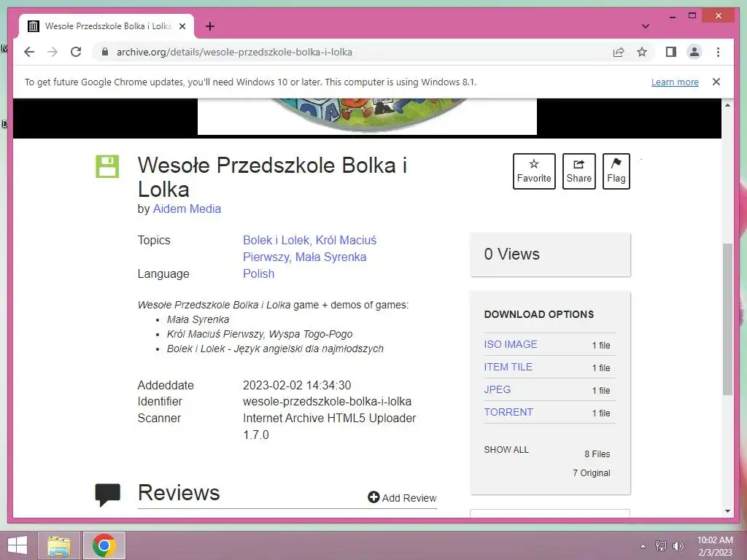Open the taskbar clock showing 10:02 AM

click(715, 546)
